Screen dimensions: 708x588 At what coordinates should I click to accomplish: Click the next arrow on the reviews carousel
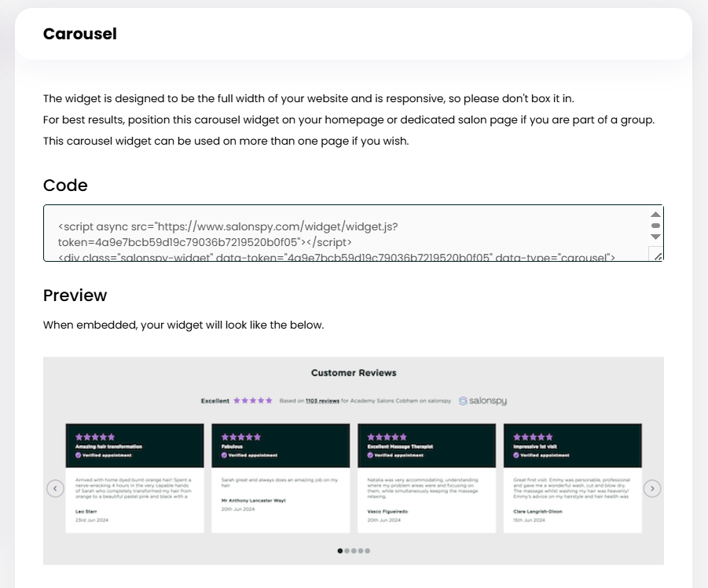click(x=651, y=489)
